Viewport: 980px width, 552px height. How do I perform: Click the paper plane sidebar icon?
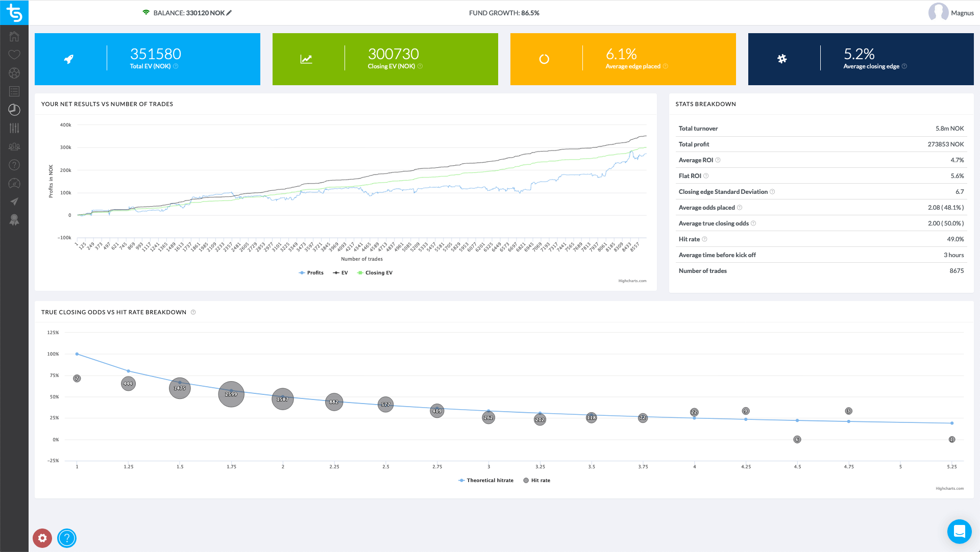point(14,202)
